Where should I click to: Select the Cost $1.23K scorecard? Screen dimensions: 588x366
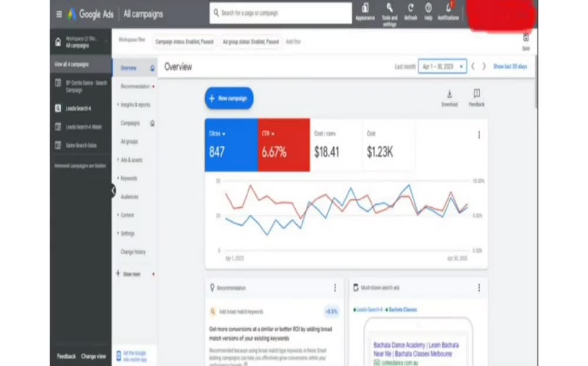(x=389, y=145)
